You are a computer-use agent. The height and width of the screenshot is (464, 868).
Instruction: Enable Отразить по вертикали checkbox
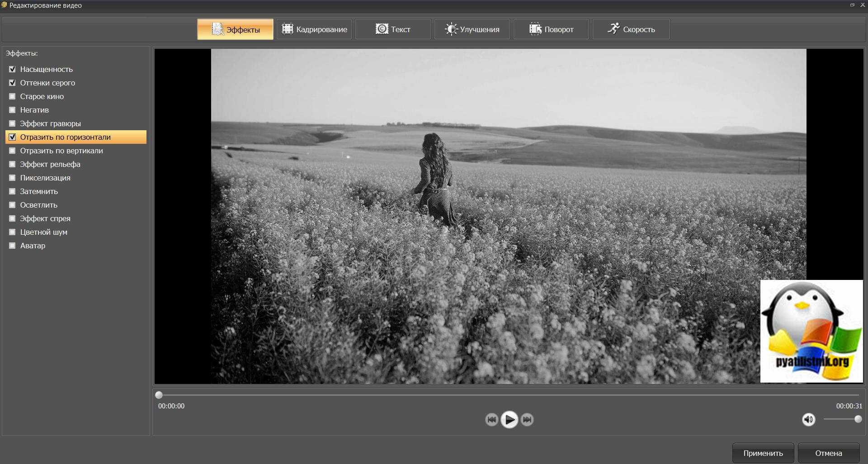pyautogui.click(x=12, y=151)
